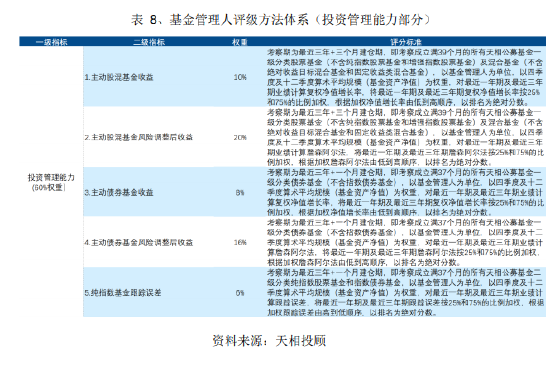Click the 20% weight value
Screen dimensions: 550x365
pyautogui.click(x=240, y=137)
